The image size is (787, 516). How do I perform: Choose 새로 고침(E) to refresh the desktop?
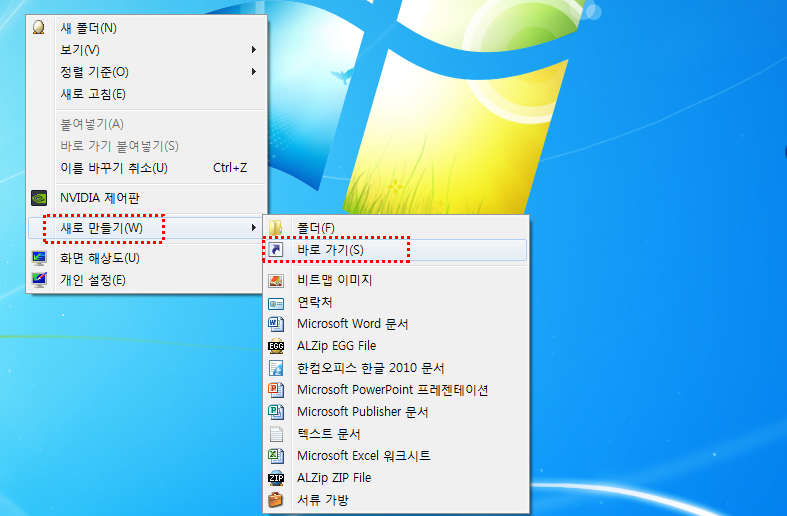pyautogui.click(x=147, y=94)
